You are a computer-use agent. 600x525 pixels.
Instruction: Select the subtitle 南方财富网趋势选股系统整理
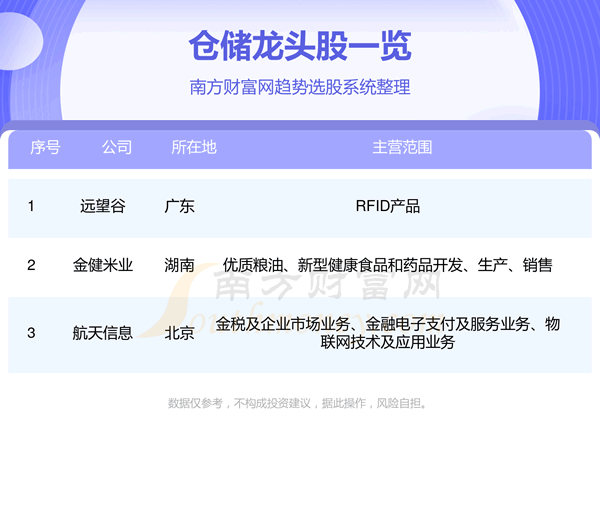coord(300,87)
